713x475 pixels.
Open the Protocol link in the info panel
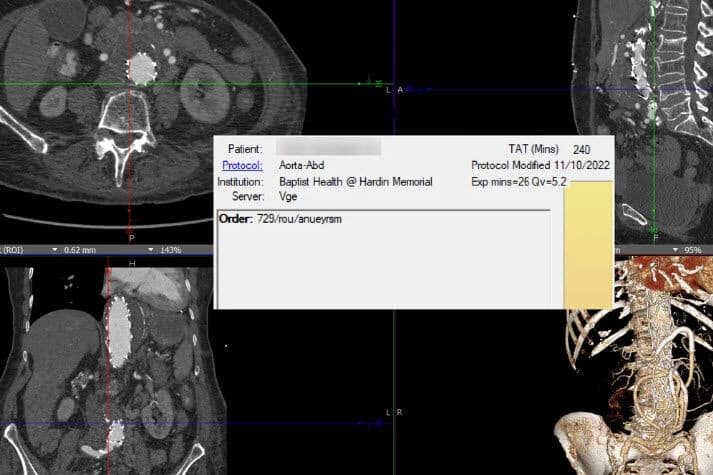pyautogui.click(x=242, y=165)
